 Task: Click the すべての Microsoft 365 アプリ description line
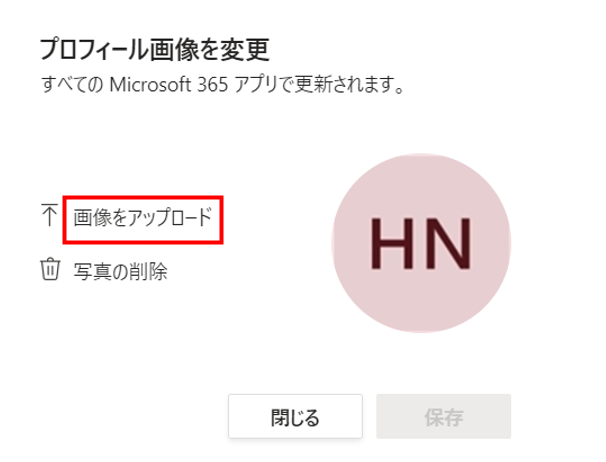(222, 84)
